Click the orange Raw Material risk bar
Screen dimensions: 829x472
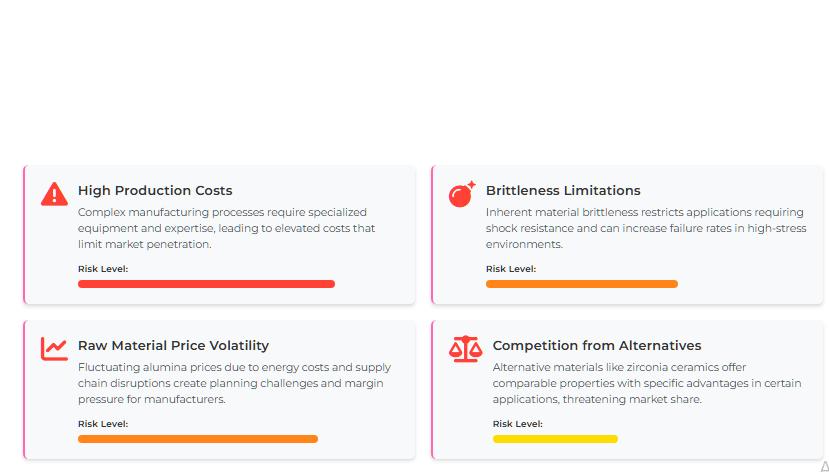(x=197, y=439)
